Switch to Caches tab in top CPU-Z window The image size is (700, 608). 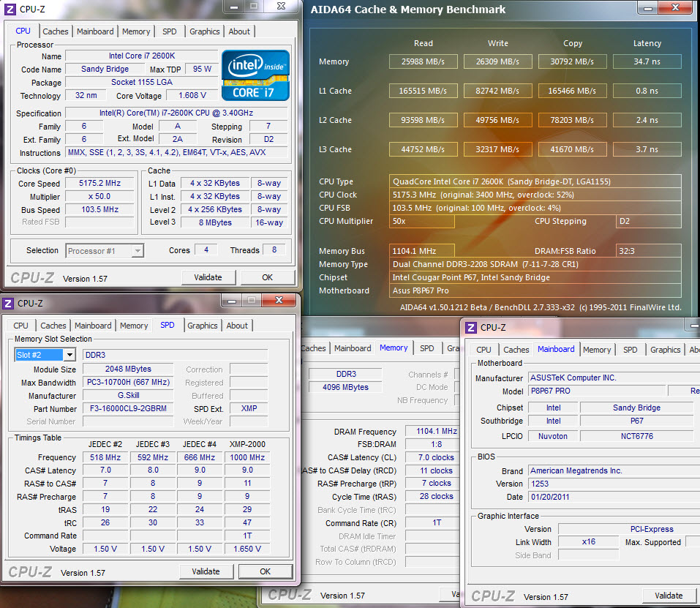pos(56,31)
